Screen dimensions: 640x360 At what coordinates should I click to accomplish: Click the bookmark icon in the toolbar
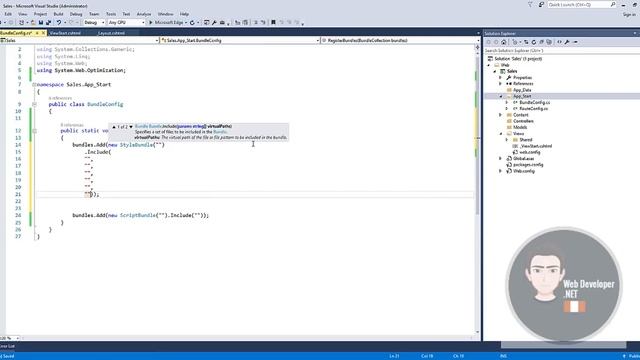(x=273, y=22)
